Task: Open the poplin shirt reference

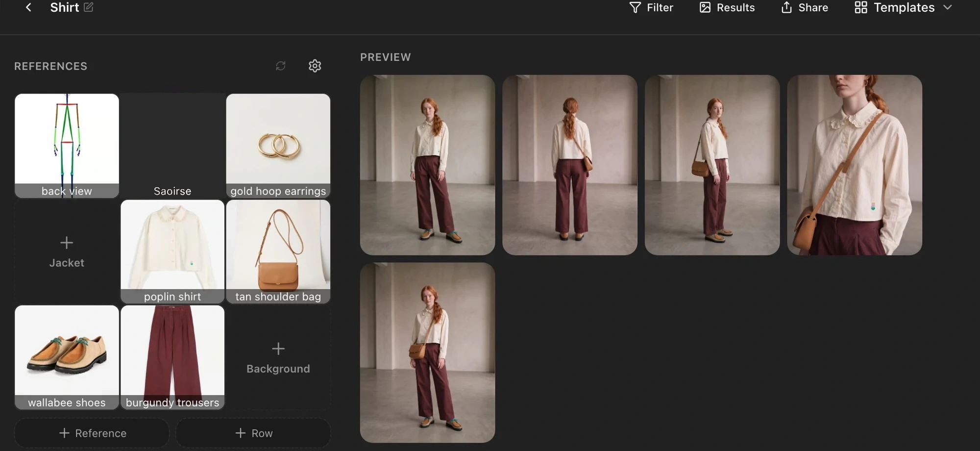Action: pyautogui.click(x=172, y=251)
